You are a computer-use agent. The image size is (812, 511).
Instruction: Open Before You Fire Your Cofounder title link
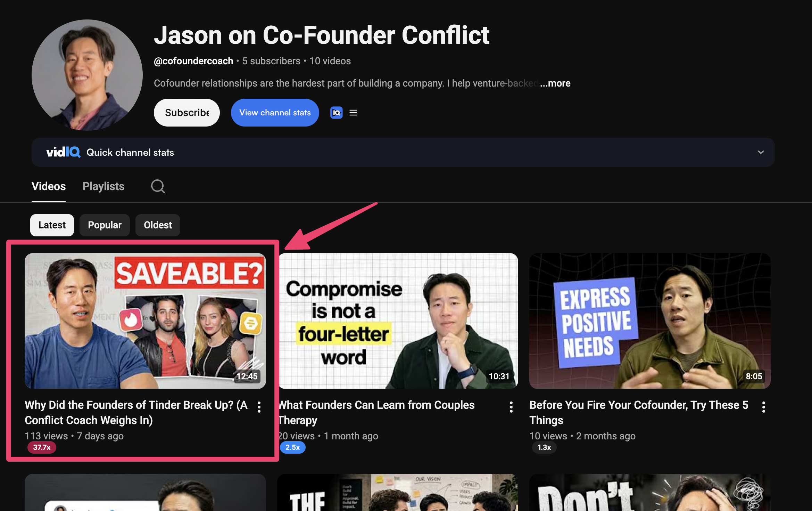[639, 413]
